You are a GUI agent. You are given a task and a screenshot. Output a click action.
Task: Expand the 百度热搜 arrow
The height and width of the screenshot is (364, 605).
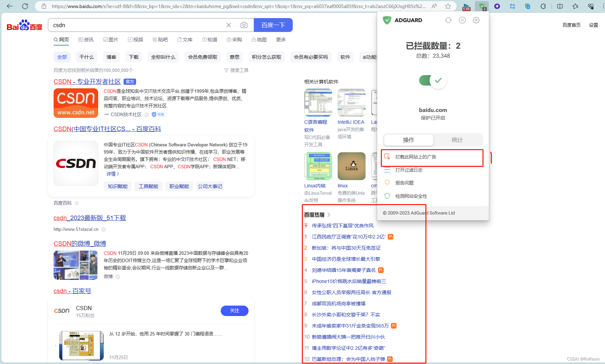click(329, 215)
